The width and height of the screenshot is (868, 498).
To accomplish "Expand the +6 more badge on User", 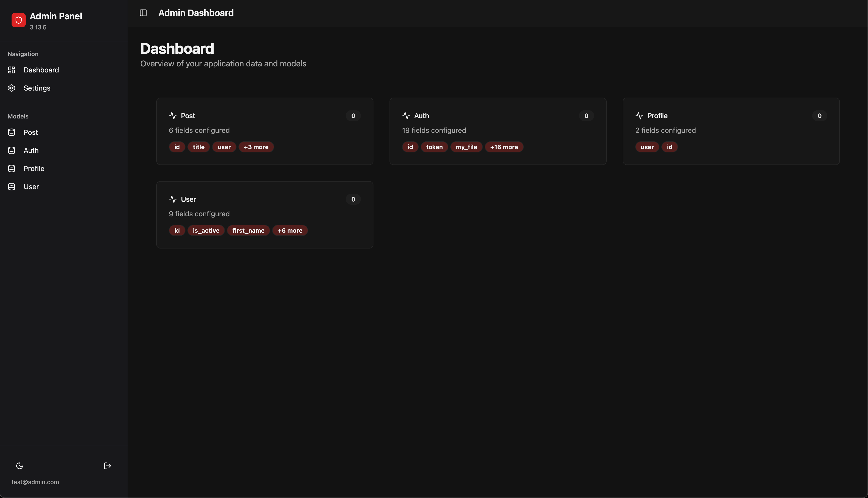I will 290,231.
